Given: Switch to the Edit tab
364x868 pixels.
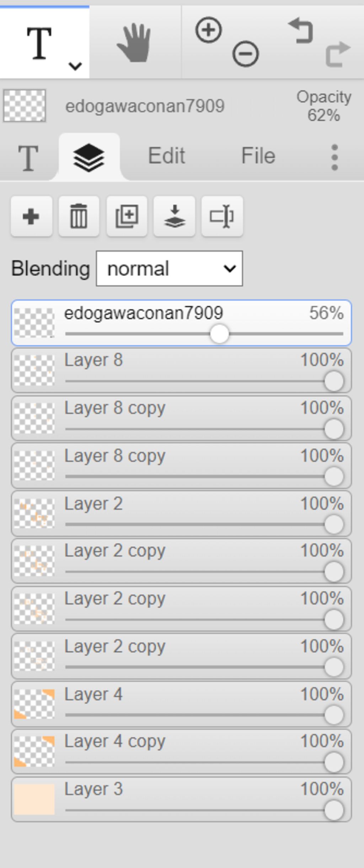Looking at the screenshot, I should point(166,156).
